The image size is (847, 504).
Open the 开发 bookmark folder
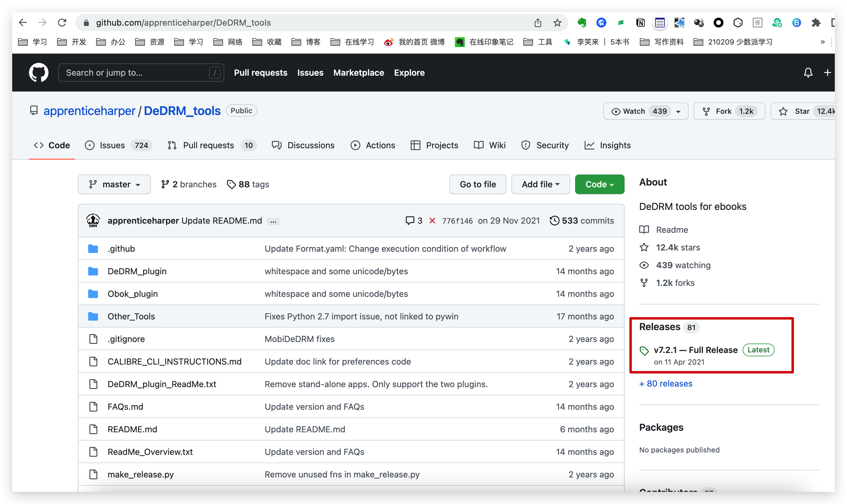click(72, 42)
